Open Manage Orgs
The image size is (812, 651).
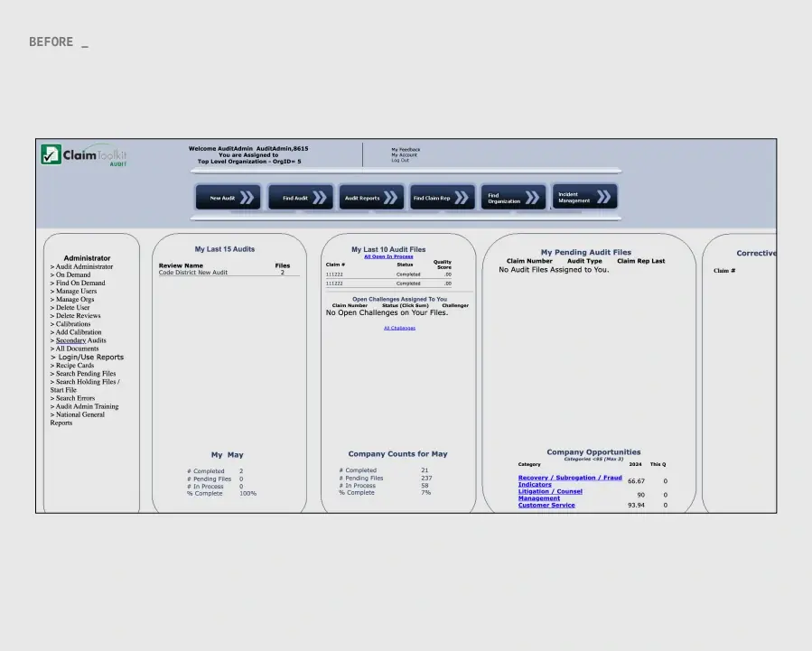pyautogui.click(x=72, y=300)
